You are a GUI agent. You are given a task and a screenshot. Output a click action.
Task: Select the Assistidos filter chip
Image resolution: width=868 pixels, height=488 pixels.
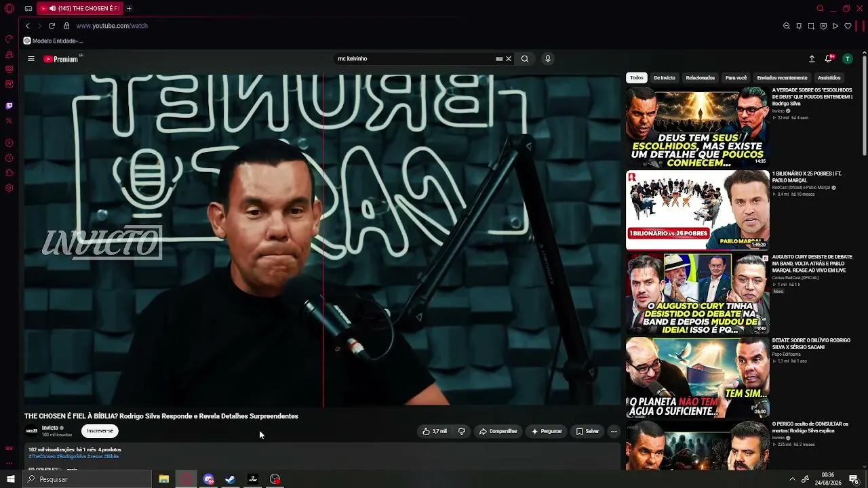(829, 78)
